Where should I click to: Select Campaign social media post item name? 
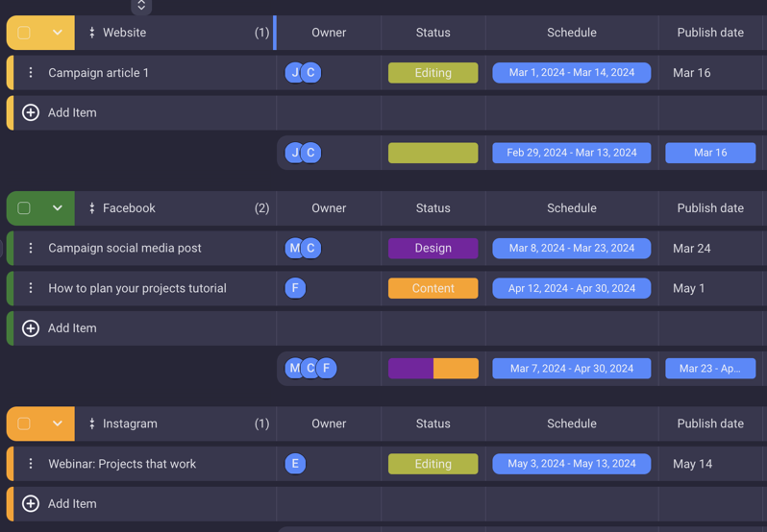(125, 248)
